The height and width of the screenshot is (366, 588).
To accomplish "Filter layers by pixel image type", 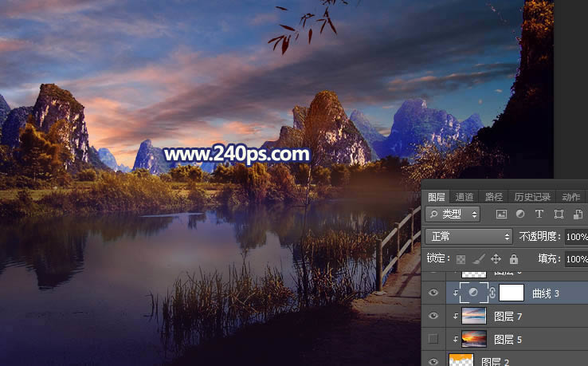I will (x=501, y=214).
